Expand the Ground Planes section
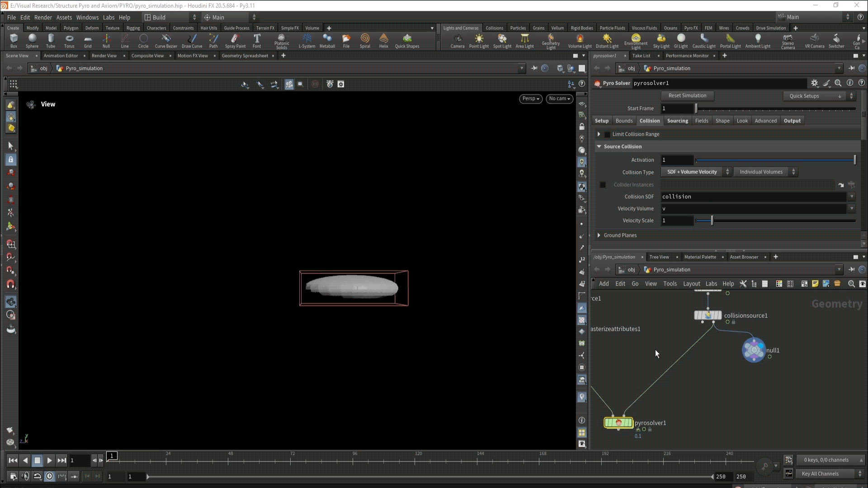 click(599, 235)
